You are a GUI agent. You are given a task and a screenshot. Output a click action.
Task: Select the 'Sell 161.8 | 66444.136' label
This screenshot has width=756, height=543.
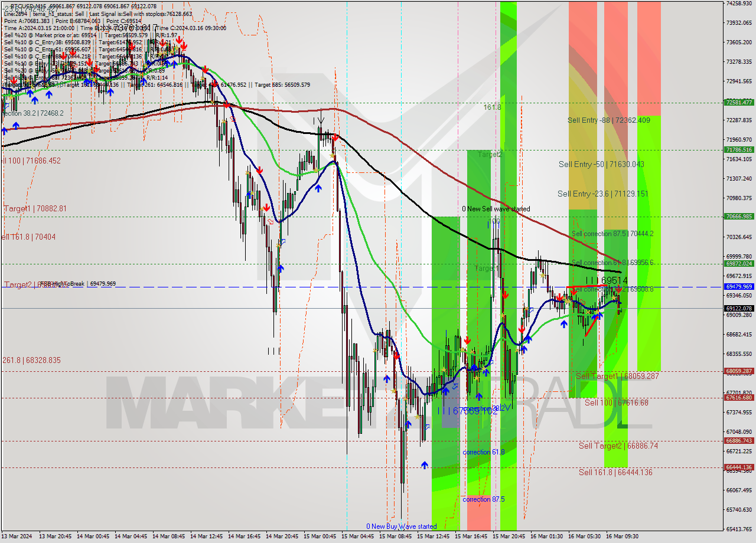pyautogui.click(x=615, y=472)
